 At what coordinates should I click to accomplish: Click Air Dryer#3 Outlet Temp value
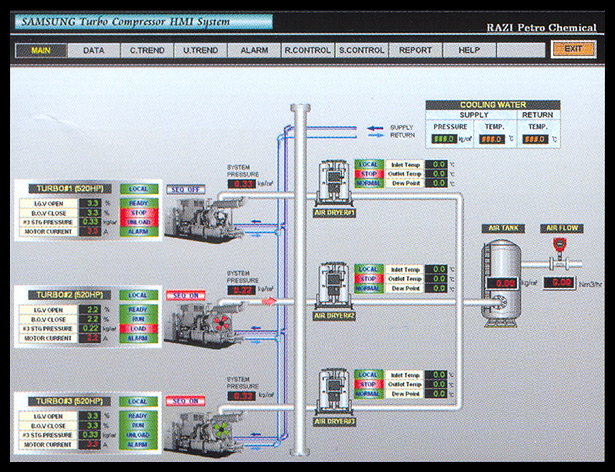(436, 385)
